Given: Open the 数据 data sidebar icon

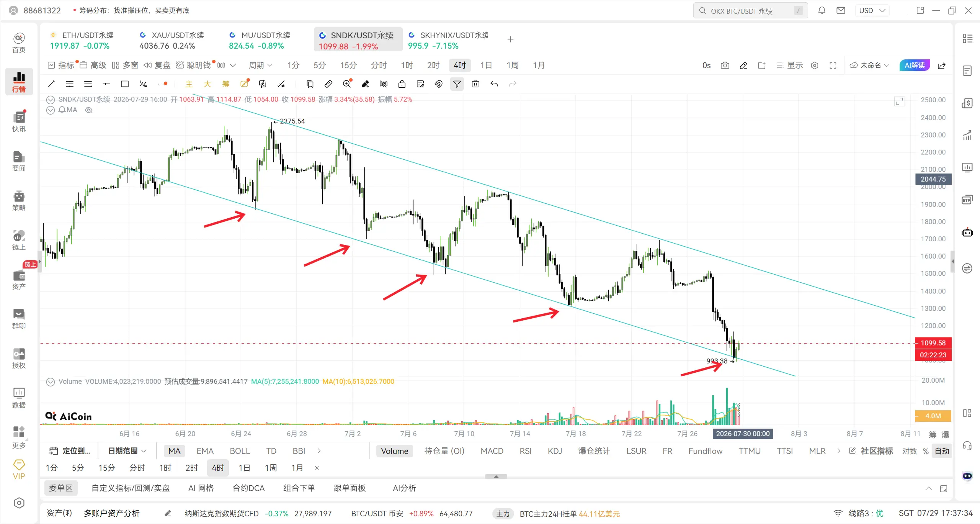Looking at the screenshot, I should click(x=19, y=398).
